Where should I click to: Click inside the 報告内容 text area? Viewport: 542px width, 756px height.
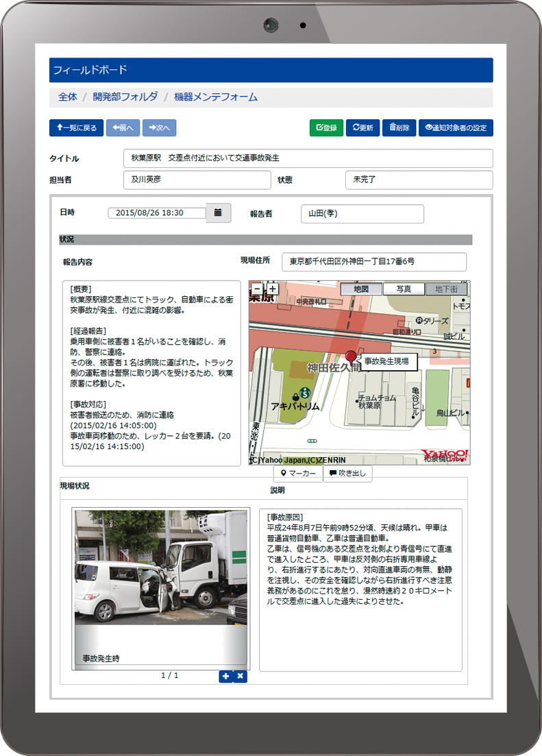point(151,373)
